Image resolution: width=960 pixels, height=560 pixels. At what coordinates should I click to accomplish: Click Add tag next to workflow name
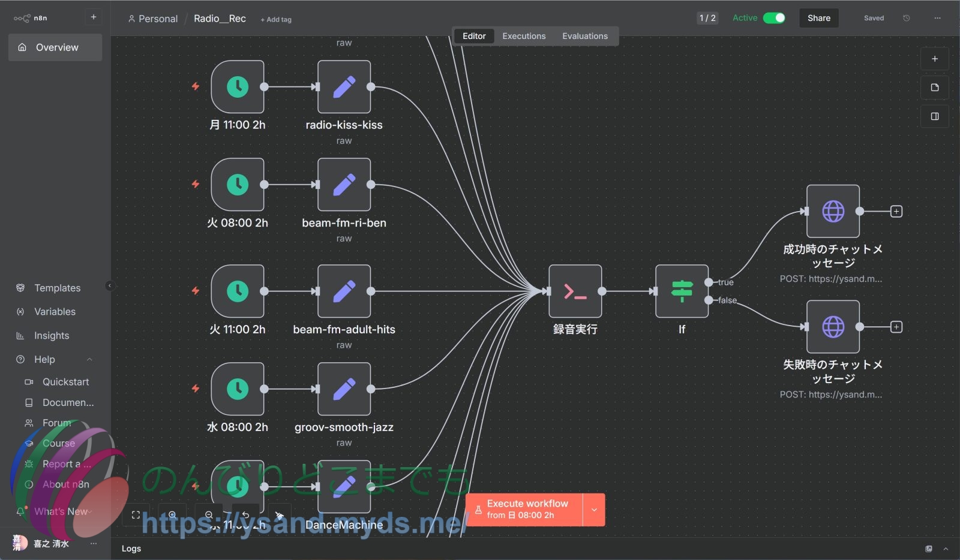276,19
